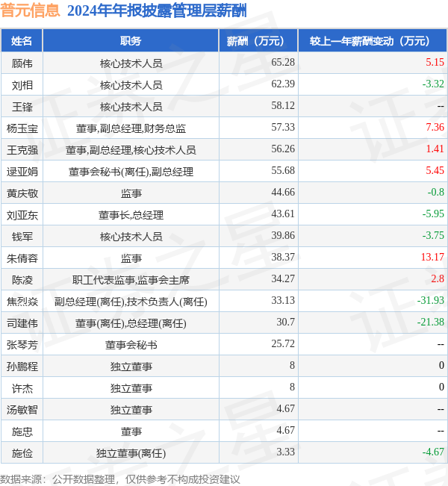
Task: Click salary value 30.7
Action: pos(285,322)
